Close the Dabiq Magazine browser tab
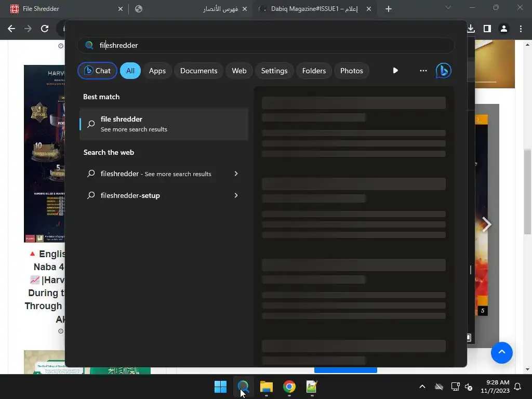 [369, 9]
